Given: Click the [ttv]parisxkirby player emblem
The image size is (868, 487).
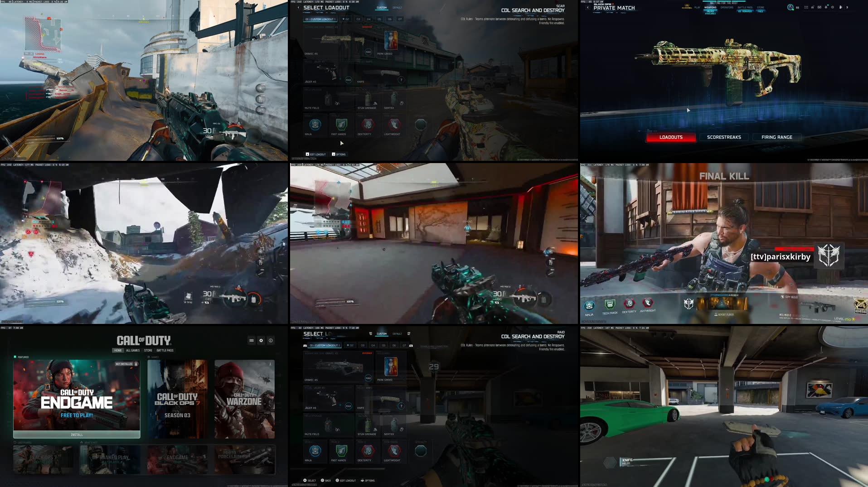Looking at the screenshot, I should 829,256.
